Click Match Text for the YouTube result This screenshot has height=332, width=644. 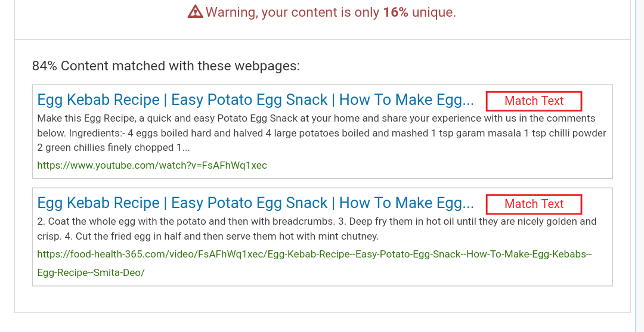click(534, 101)
